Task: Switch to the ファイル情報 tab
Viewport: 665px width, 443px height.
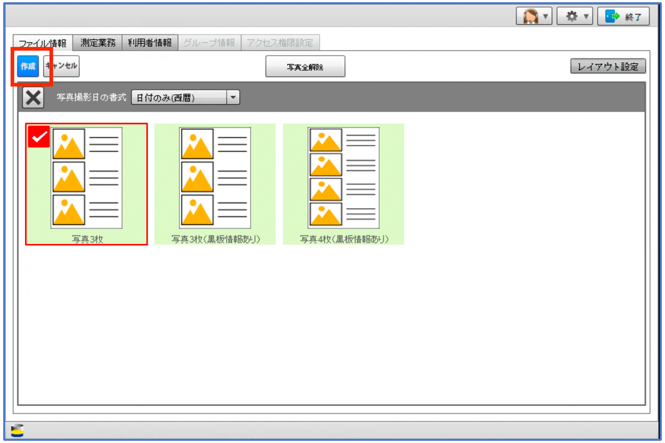Action: (x=43, y=43)
